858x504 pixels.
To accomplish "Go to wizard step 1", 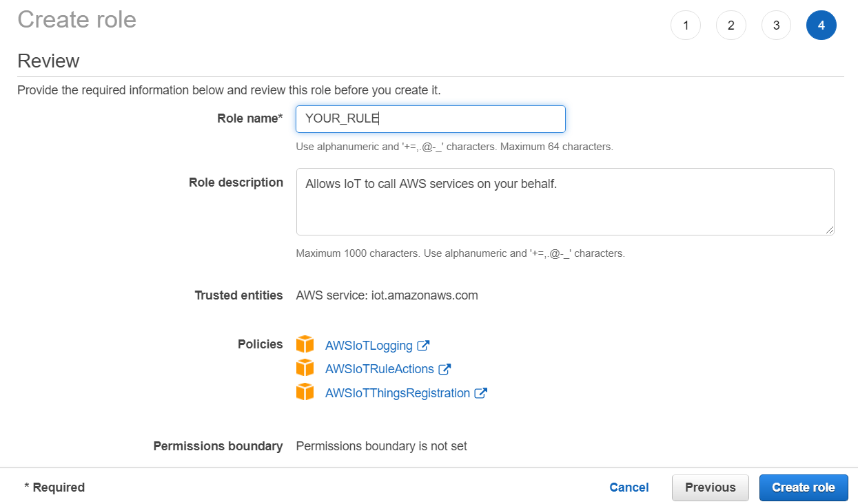I will pyautogui.click(x=685, y=25).
